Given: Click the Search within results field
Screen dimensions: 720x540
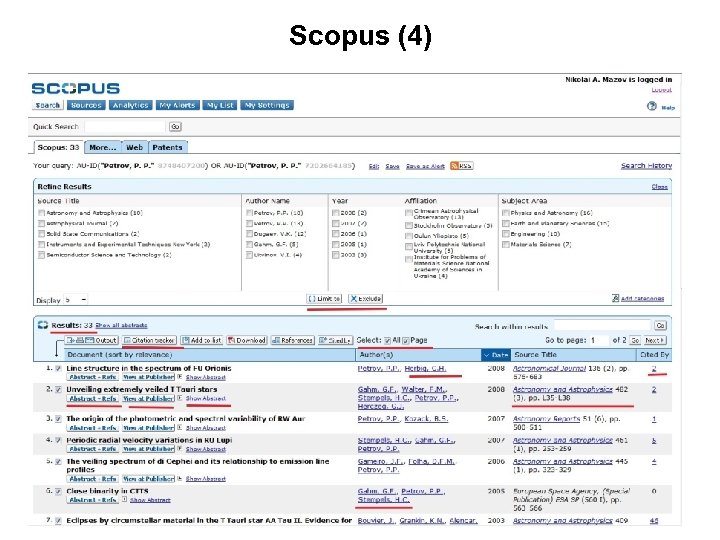Looking at the screenshot, I should click(x=602, y=326).
